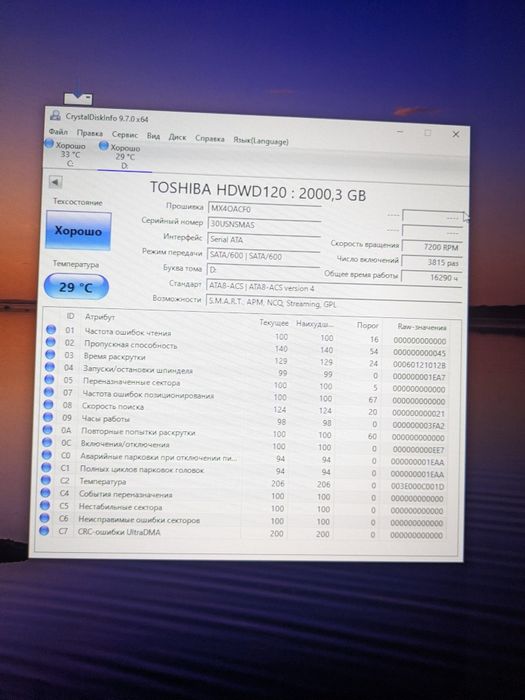525x700 pixels.
Task: Select the Скорость поиска row text
Action: click(112, 407)
